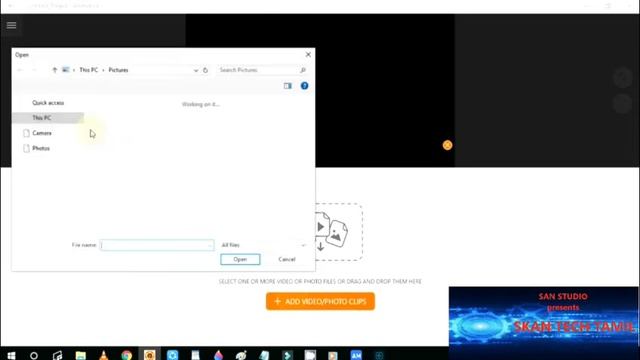Click the Camera folder icon in sidebar
Viewport: 640px width, 360px height.
pos(27,133)
